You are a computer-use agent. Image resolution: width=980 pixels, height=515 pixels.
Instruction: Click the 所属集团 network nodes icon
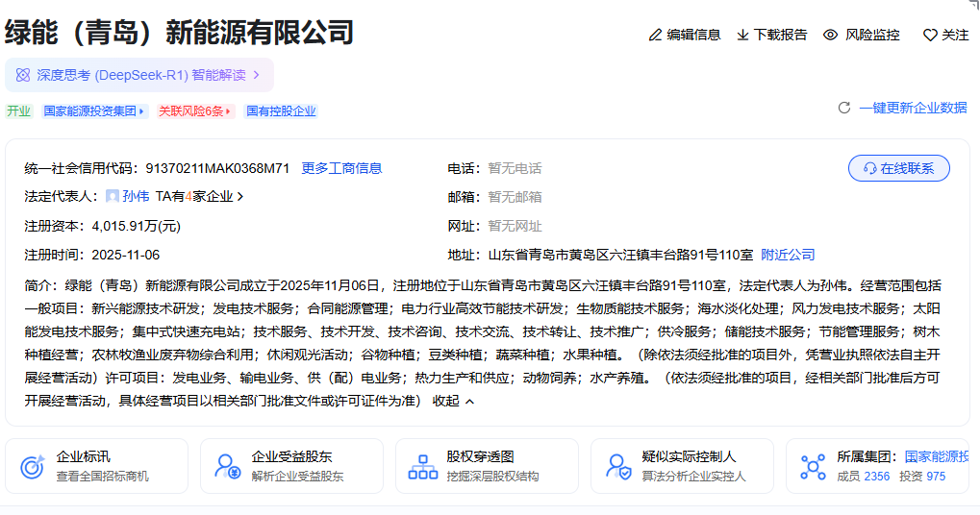click(x=813, y=466)
